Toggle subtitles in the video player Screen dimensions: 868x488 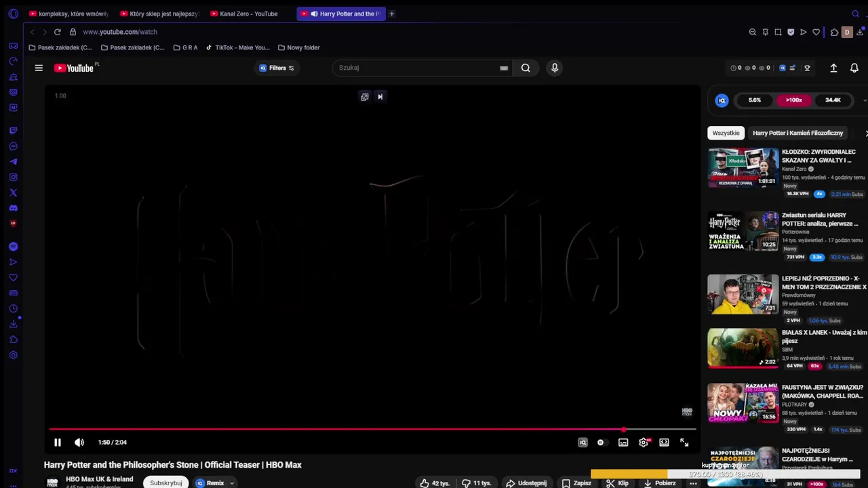tap(623, 443)
